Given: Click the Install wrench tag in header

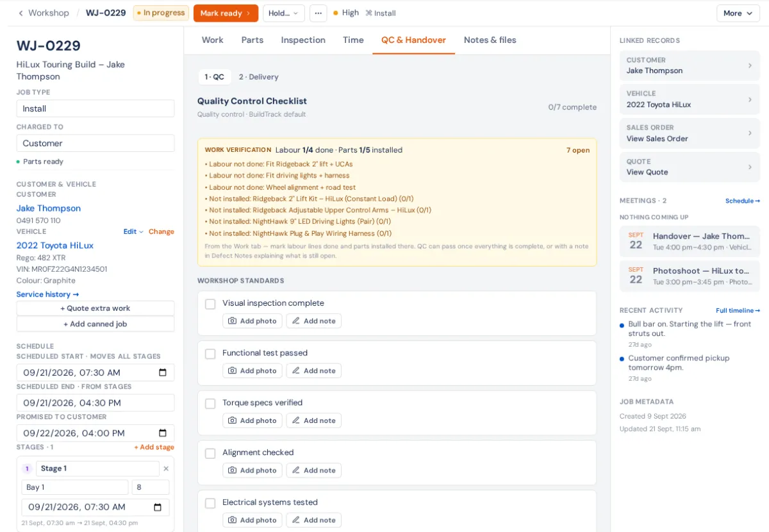Looking at the screenshot, I should click(381, 13).
